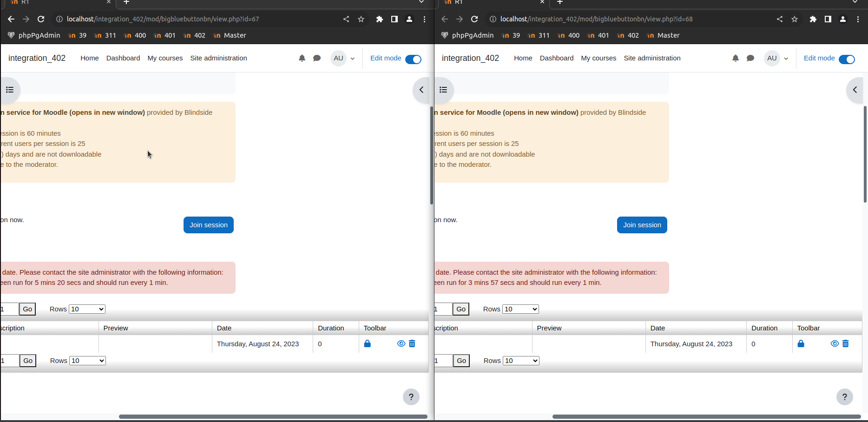Open Chrome menu dots in left browser
Screen dimensions: 868x422
424,19
